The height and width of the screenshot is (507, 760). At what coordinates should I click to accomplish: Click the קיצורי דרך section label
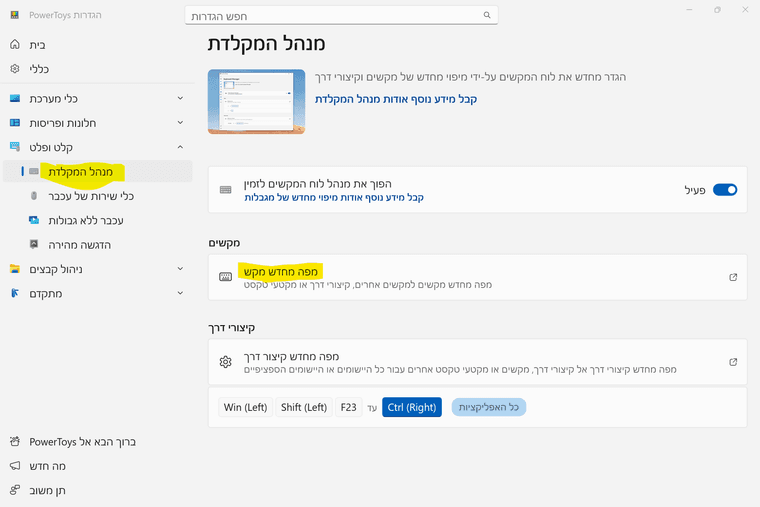point(232,328)
